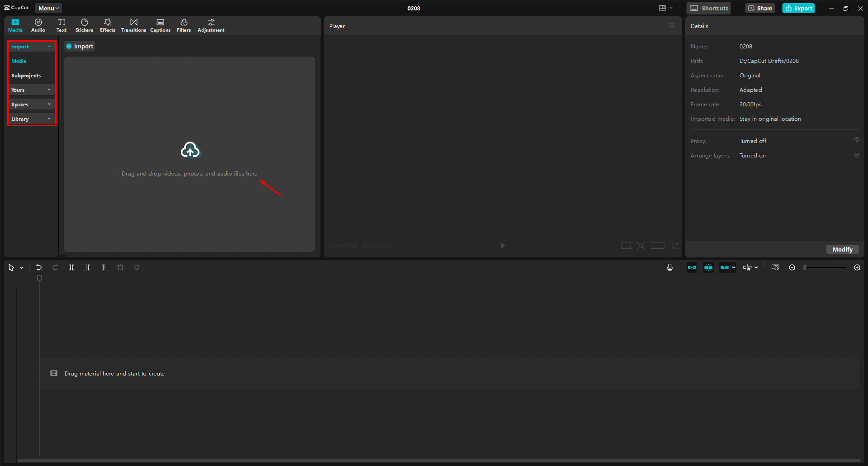Open the cursor tool options dropdown
Image resolution: width=868 pixels, height=466 pixels.
21,267
